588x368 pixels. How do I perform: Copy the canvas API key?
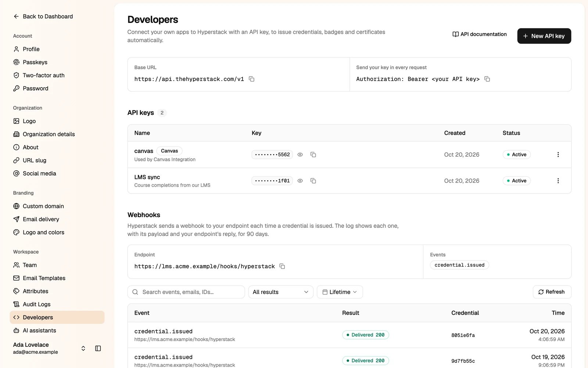click(313, 155)
